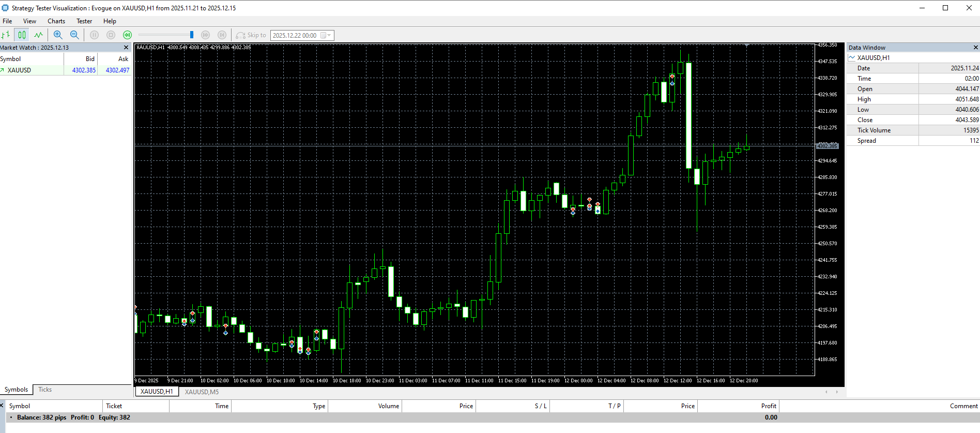
Task: Step forward one bar in playback
Action: coord(222,35)
